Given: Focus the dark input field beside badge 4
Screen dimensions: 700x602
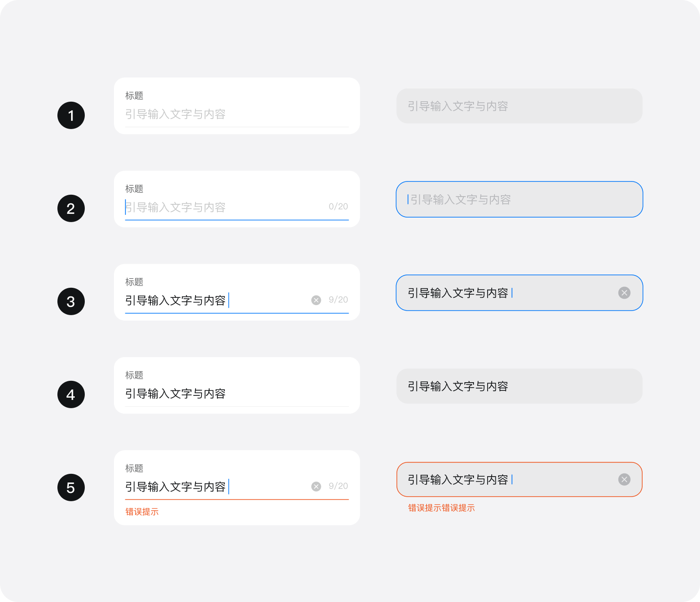Looking at the screenshot, I should pyautogui.click(x=519, y=386).
